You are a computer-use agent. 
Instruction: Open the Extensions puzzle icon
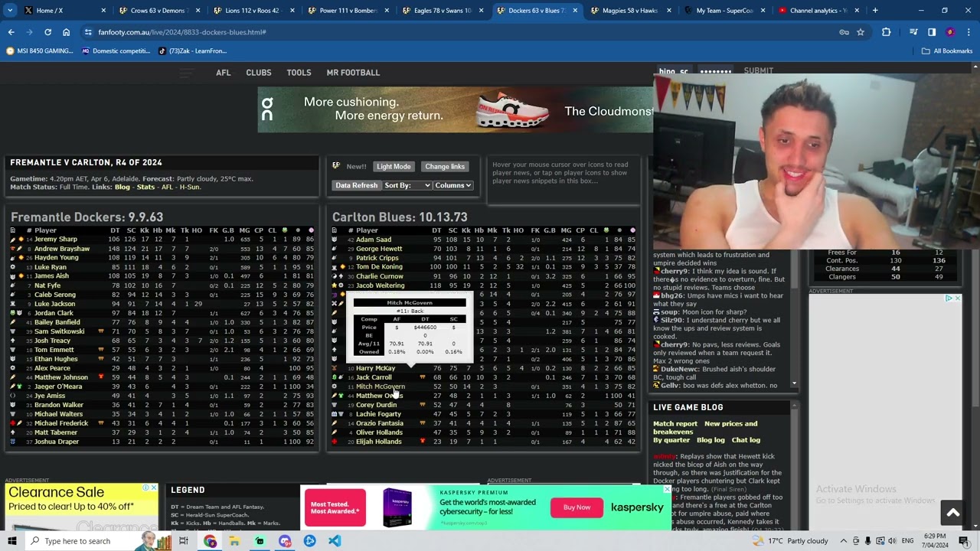886,32
